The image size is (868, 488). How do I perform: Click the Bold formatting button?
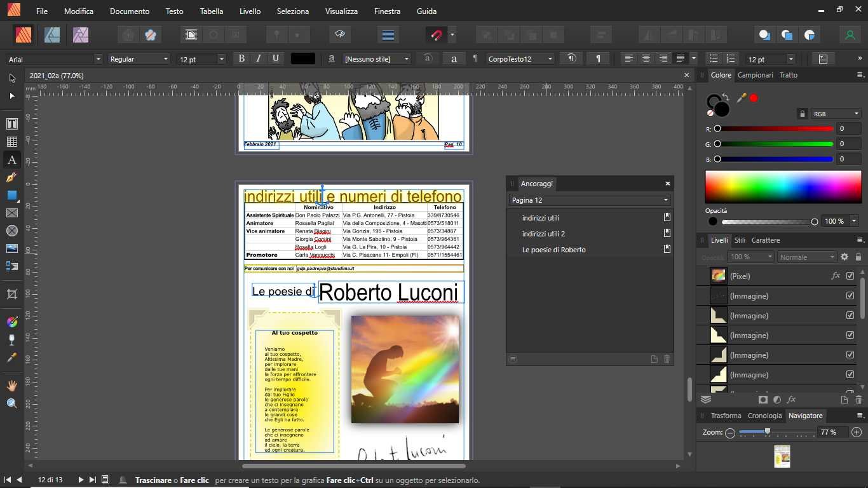point(241,58)
